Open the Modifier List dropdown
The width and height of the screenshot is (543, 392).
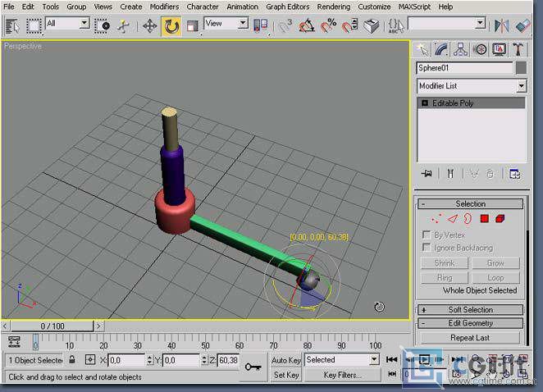[521, 86]
